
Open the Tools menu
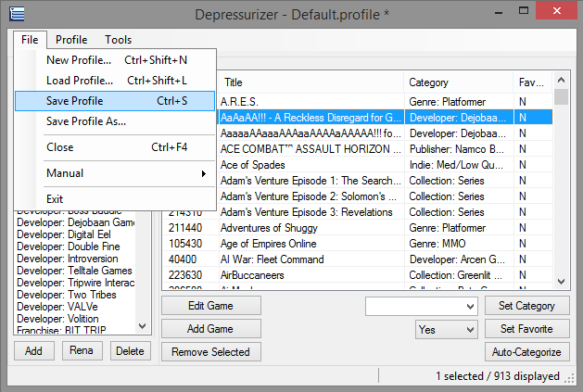[x=118, y=40]
